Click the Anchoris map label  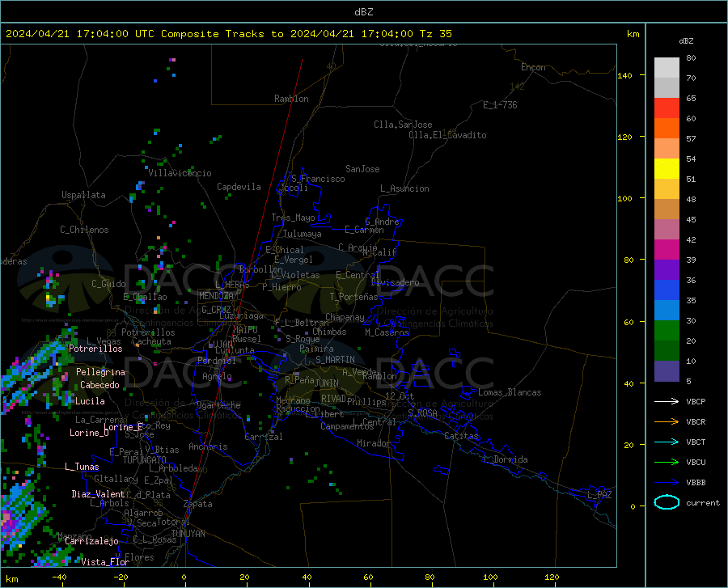coord(208,446)
